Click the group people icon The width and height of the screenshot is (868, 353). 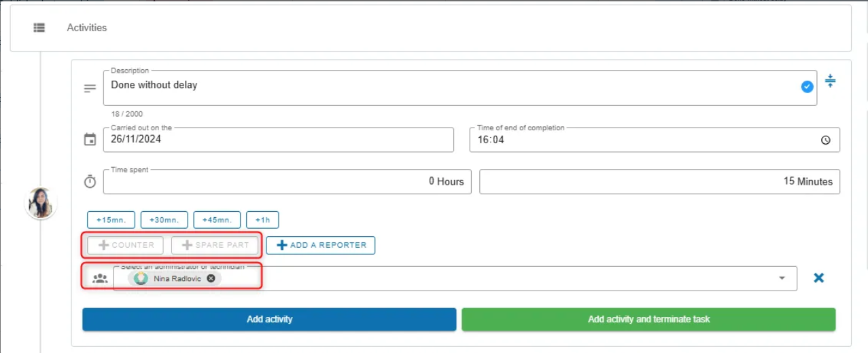tap(100, 278)
